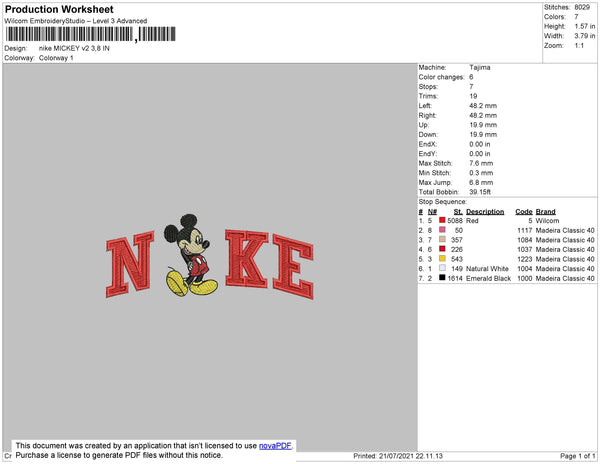The height and width of the screenshot is (464, 600).
Task: Select the Emerald Black color swatch
Action: tap(442, 278)
